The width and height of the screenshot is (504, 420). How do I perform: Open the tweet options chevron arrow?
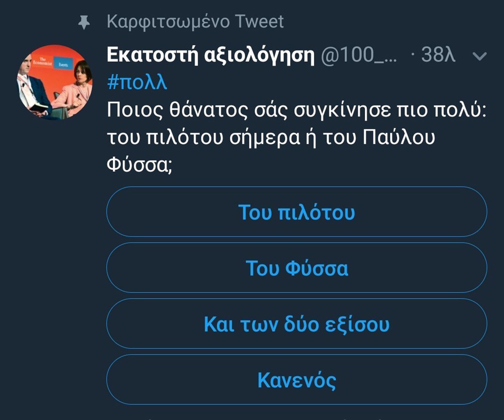click(x=480, y=56)
